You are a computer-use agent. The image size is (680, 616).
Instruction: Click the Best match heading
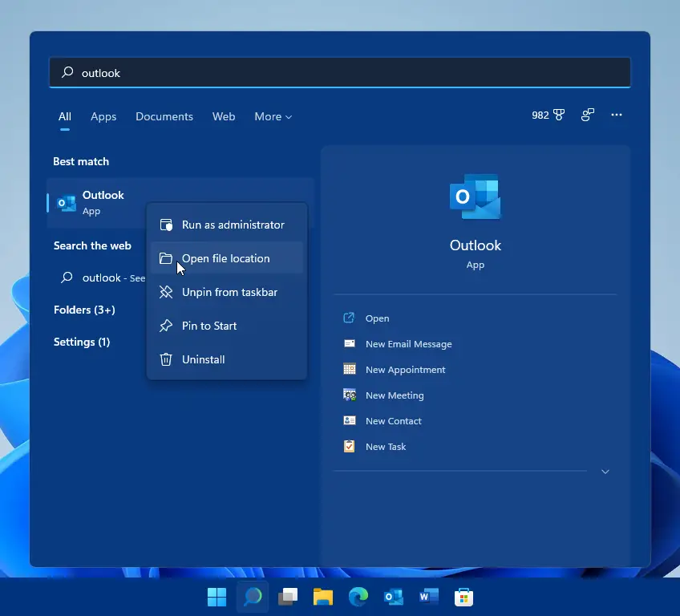pos(81,161)
